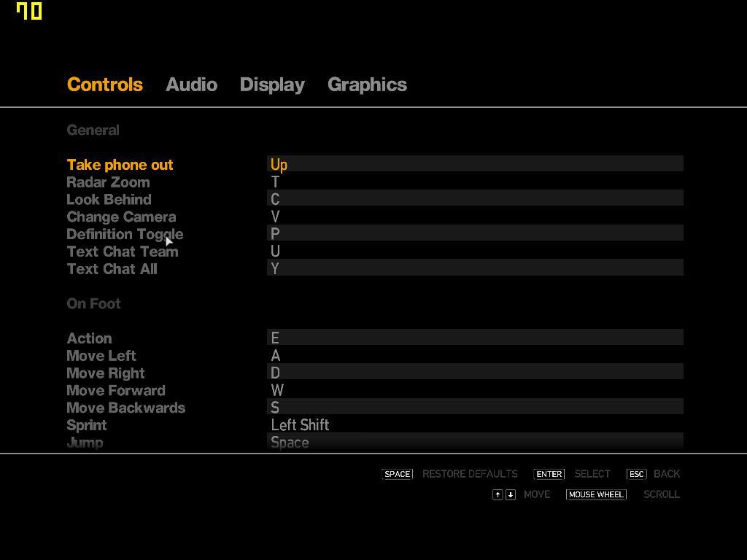This screenshot has height=560, width=747.
Task: Choose the Move Forward control entry
Action: click(x=375, y=391)
